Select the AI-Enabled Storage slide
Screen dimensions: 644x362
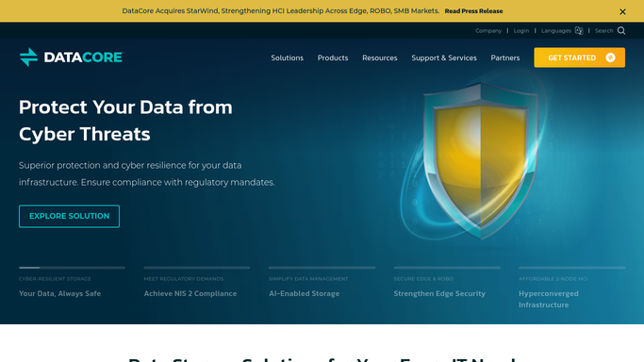(x=305, y=293)
